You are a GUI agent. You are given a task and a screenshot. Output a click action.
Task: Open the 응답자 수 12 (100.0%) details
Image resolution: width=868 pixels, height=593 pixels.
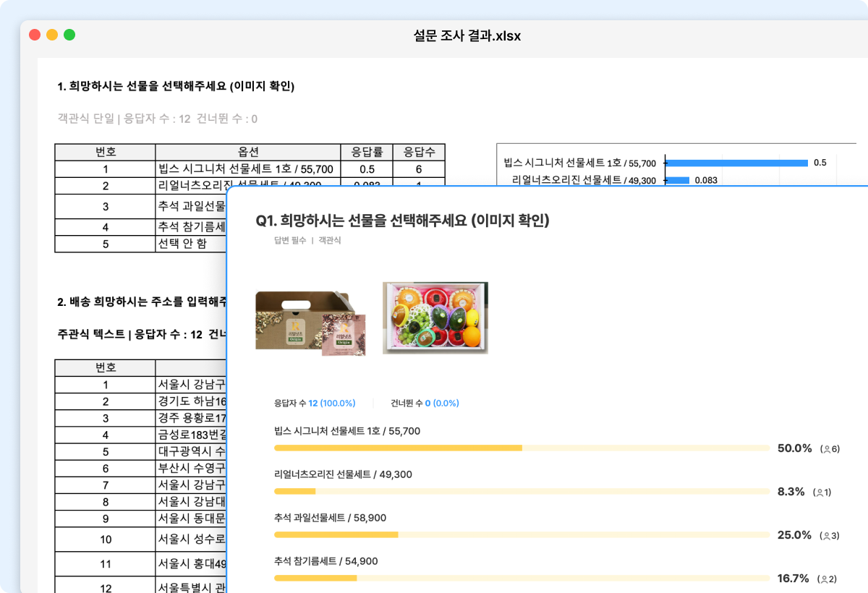315,404
